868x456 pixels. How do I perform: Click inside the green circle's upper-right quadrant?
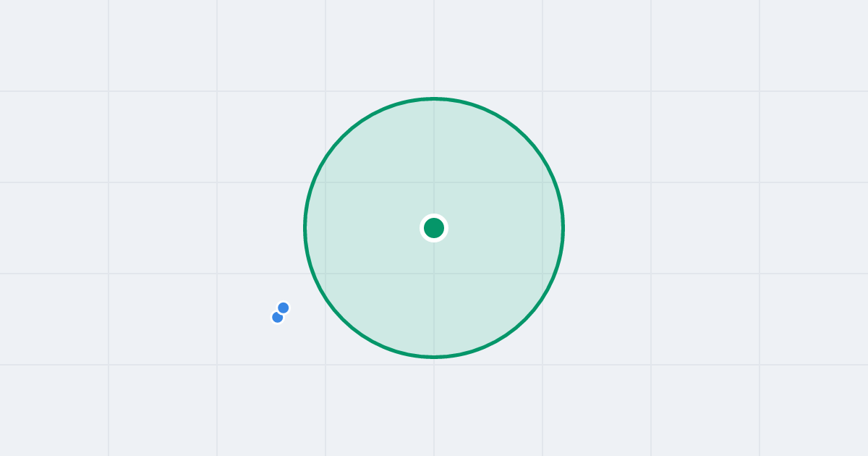[492, 170]
